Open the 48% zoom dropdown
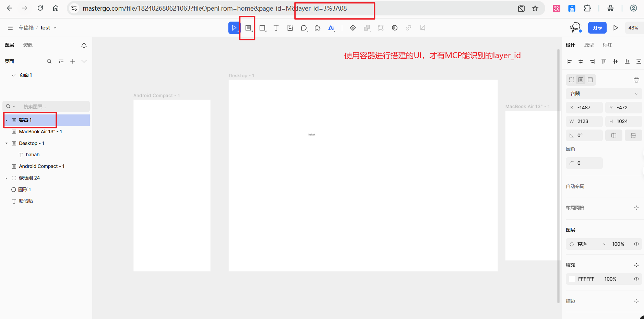The height and width of the screenshot is (319, 644). (633, 28)
